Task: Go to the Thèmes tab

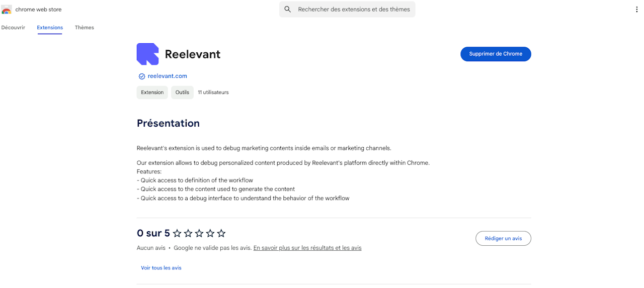Action: 85,28
